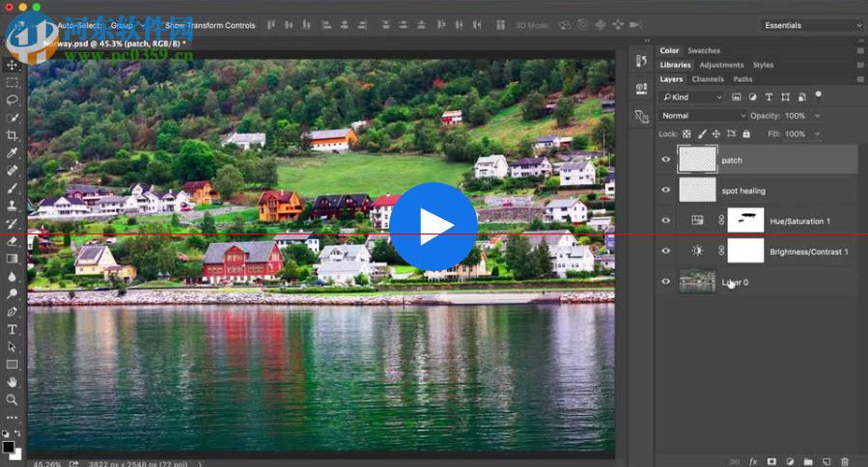This screenshot has width=868, height=467.
Task: Open the Opacity slider dropdown arrow
Action: point(818,116)
